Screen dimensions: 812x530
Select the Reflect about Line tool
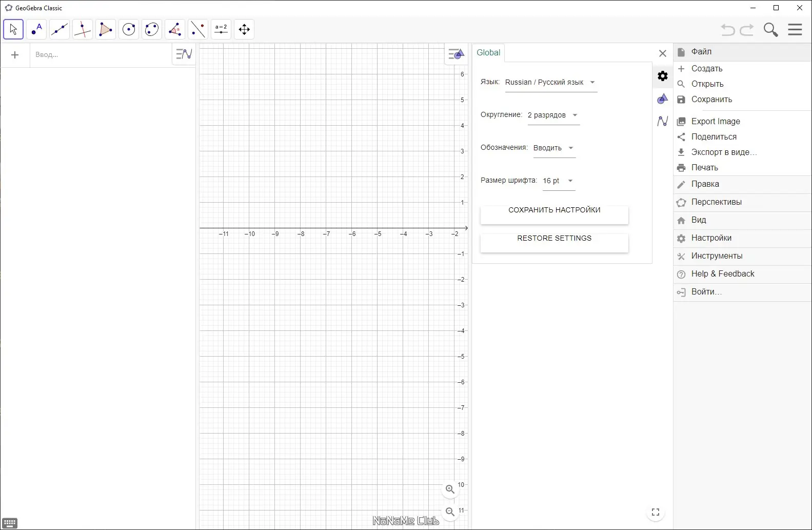[198, 29]
